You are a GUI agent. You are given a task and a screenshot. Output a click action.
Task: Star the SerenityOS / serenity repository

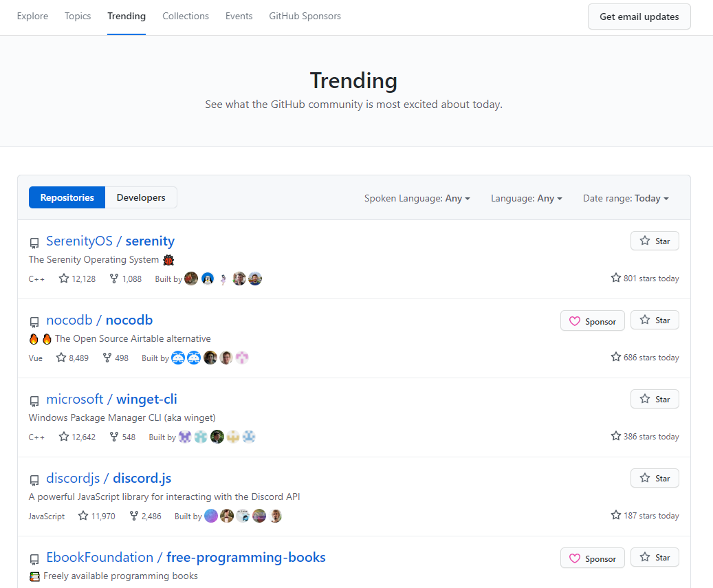click(655, 241)
